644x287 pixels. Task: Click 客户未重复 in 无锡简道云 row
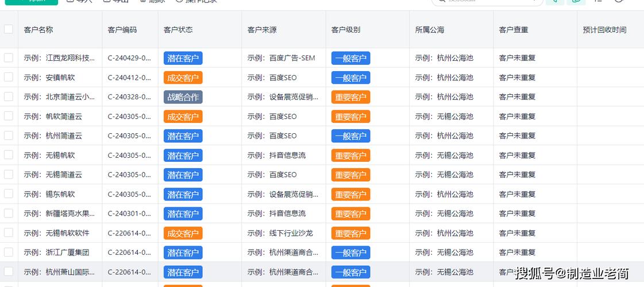(517, 175)
